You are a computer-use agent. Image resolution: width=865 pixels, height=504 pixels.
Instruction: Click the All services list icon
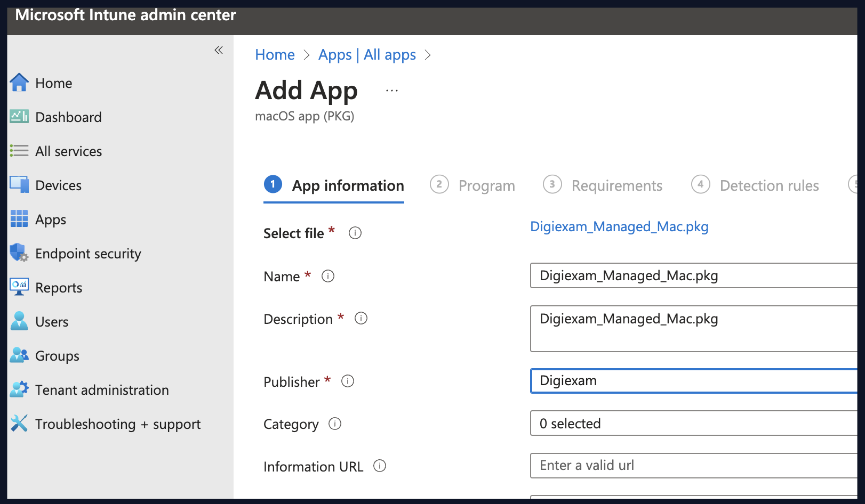click(x=19, y=151)
